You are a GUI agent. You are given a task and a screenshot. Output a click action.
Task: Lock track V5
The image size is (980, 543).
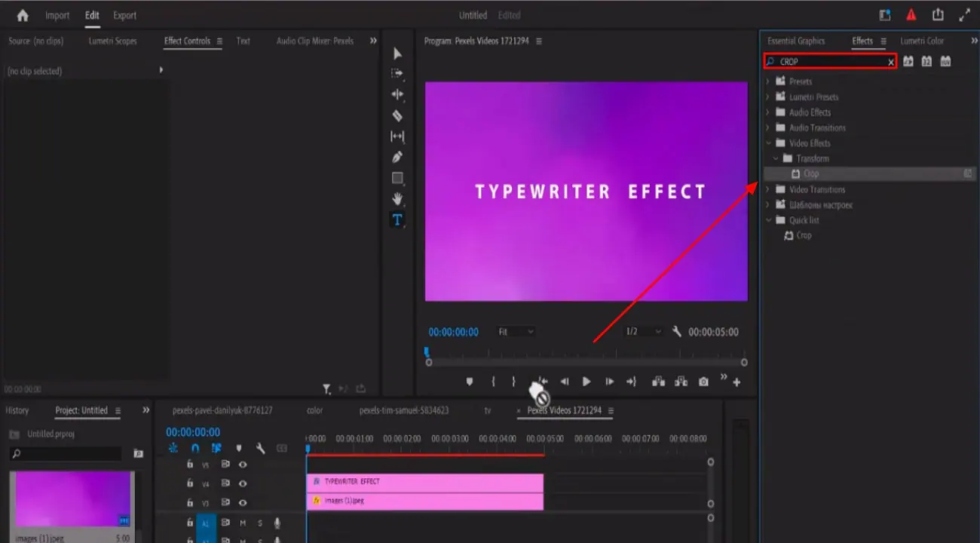[189, 465]
